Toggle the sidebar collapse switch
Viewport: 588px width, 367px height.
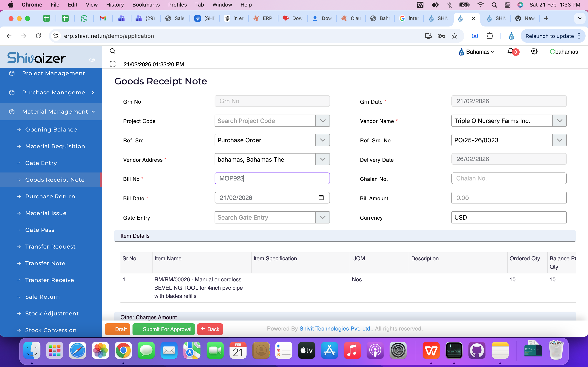(x=92, y=60)
